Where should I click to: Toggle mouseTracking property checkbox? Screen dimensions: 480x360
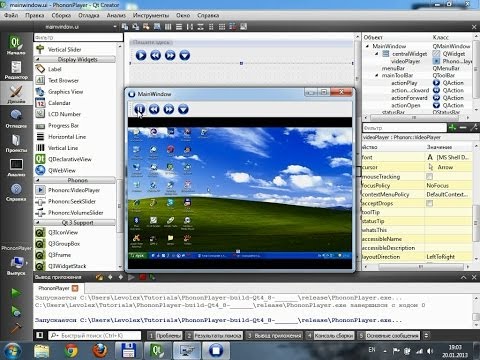(429, 176)
